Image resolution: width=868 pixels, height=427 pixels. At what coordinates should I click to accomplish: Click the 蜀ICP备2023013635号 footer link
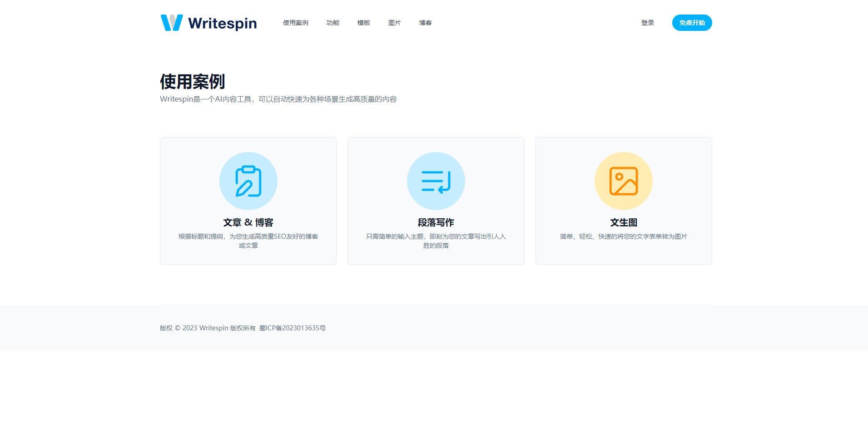[292, 328]
